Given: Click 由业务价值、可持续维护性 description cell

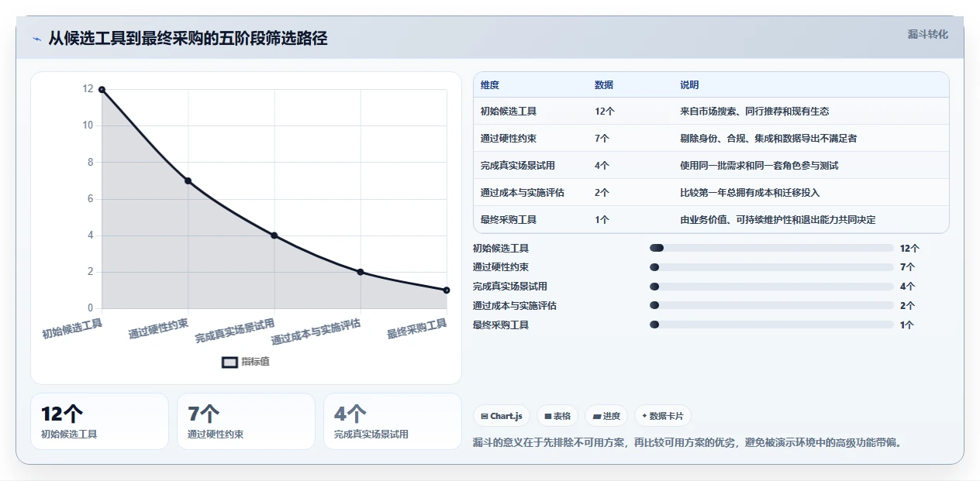Looking at the screenshot, I should [x=778, y=220].
